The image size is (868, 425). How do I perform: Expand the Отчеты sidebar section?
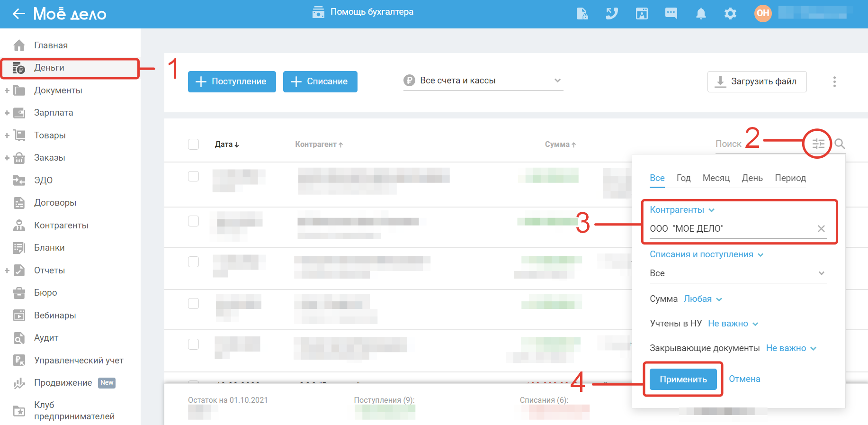tap(7, 271)
